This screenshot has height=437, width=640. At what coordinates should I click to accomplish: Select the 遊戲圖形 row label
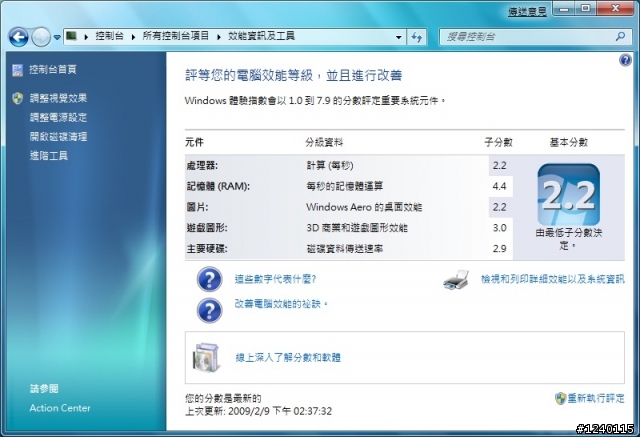[x=207, y=228]
